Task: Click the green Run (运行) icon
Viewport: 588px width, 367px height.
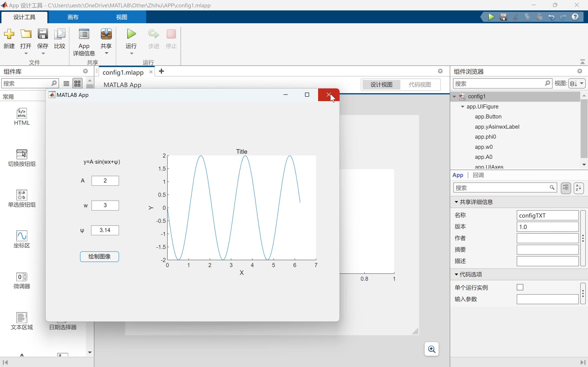Action: (x=131, y=34)
